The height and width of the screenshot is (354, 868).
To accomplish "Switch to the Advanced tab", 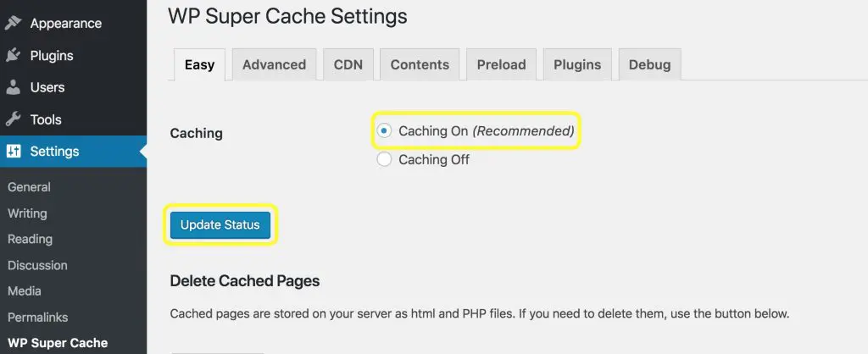I will click(274, 64).
